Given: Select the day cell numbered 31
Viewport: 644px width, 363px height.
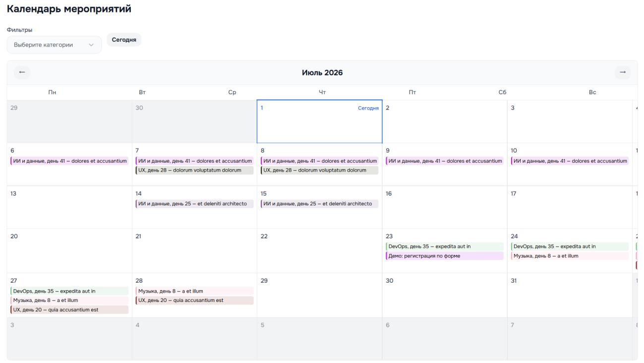Looking at the screenshot, I should tap(570, 295).
